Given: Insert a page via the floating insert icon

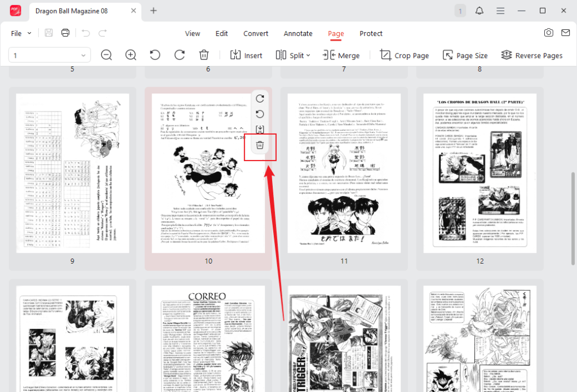Looking at the screenshot, I should click(x=260, y=128).
